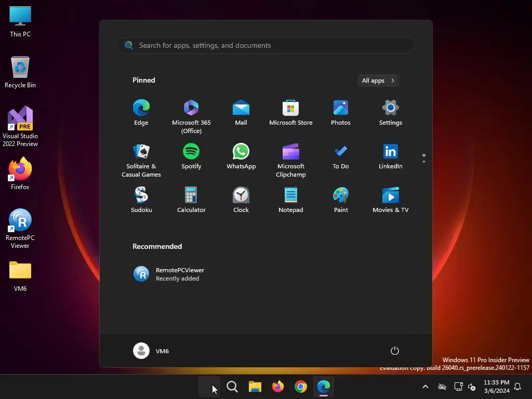Click the Power button
Image resolution: width=532 pixels, height=399 pixels.
point(395,351)
